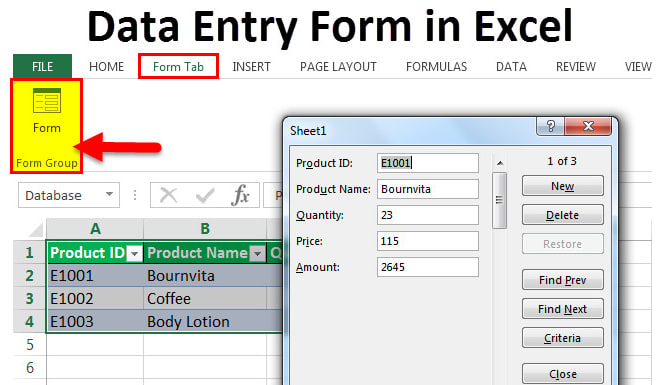The image size is (660, 385).
Task: Open the Insert Function fx icon
Action: point(240,195)
